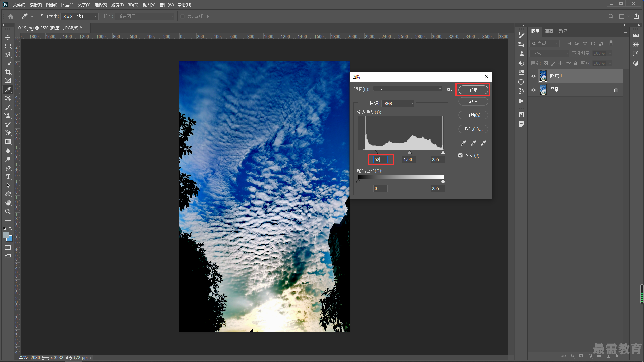Close the Levels dialog

pyautogui.click(x=487, y=77)
